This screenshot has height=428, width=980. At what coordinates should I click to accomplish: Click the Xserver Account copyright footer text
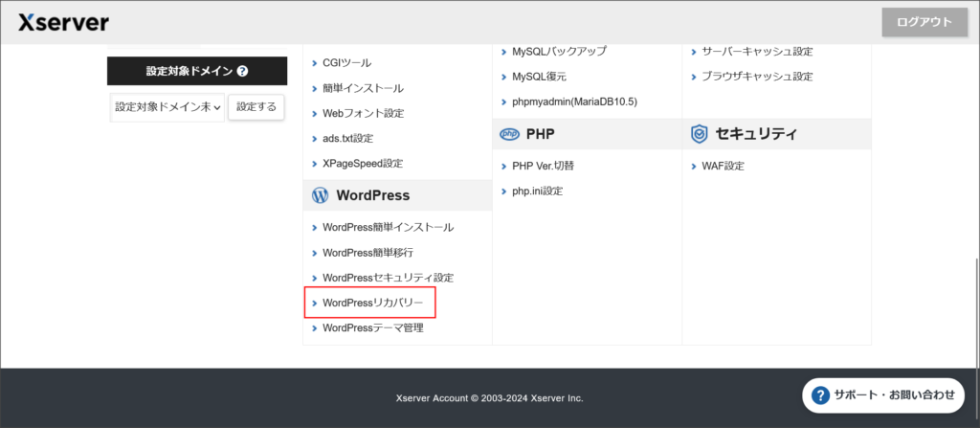click(490, 398)
